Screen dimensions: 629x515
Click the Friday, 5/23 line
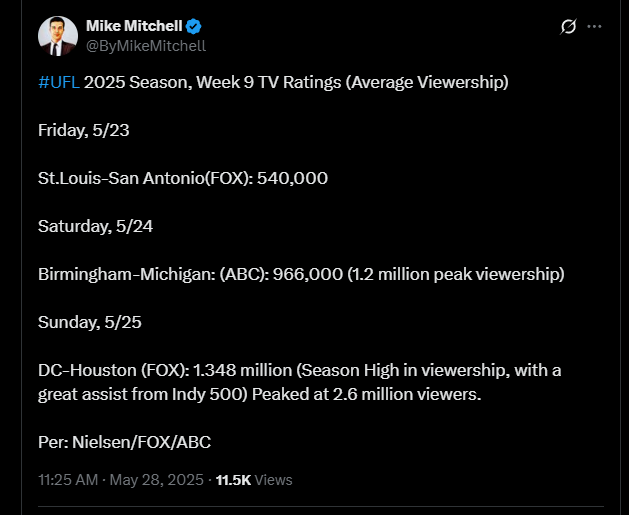point(84,130)
